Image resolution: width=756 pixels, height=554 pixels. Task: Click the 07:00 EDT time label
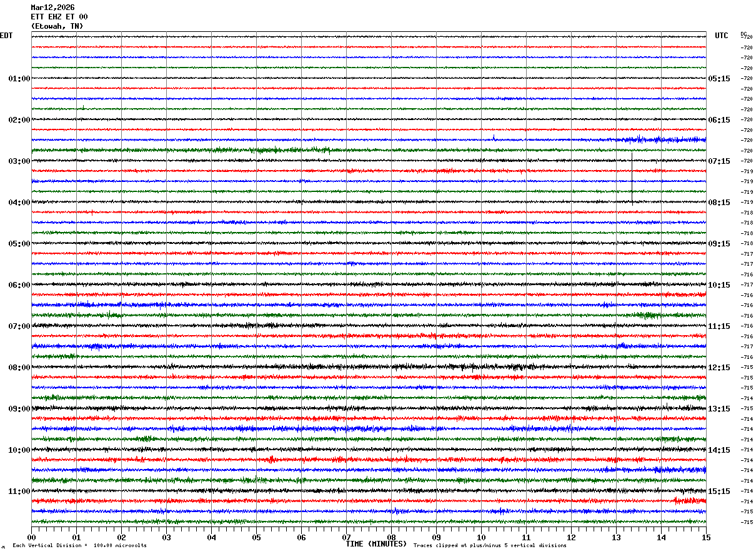tap(19, 326)
